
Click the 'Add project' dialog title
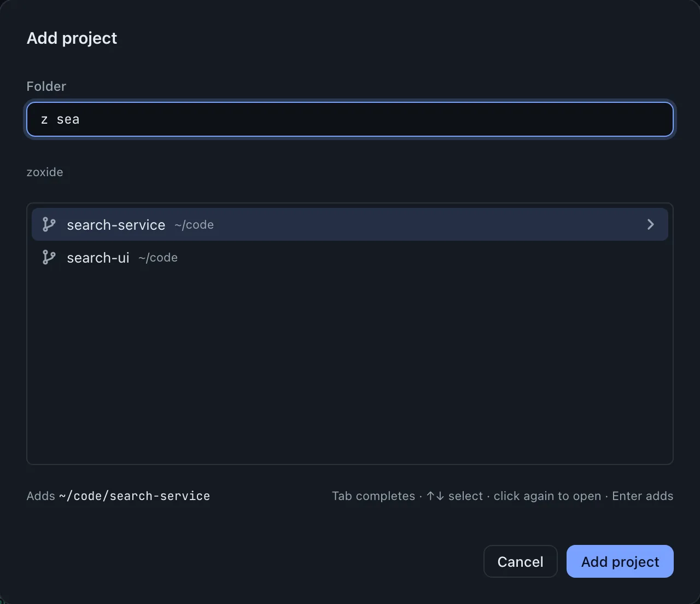(72, 38)
